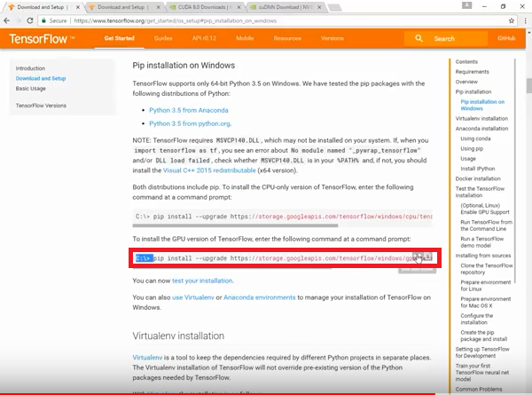
Task: Open Visual C++ 2015 redistributable link
Action: 209,170
